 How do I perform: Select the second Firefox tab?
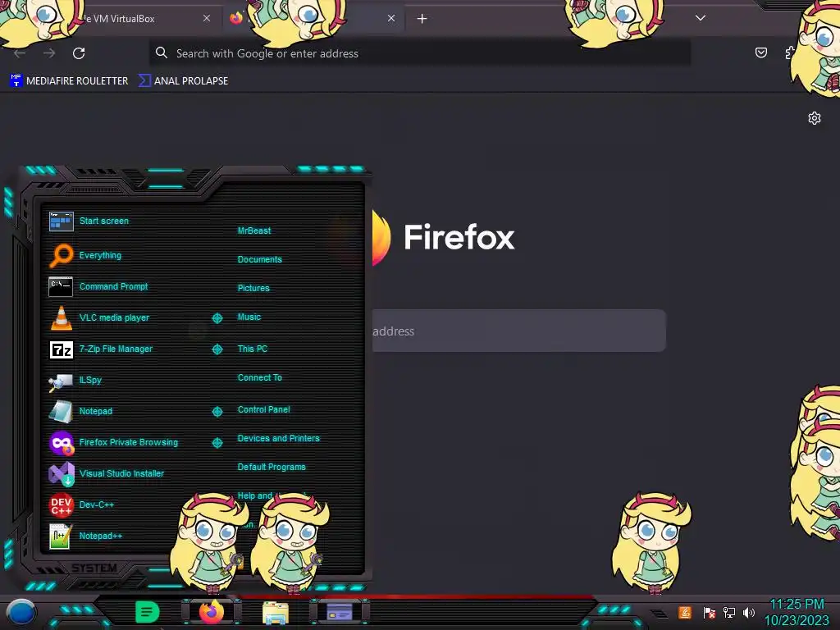313,18
